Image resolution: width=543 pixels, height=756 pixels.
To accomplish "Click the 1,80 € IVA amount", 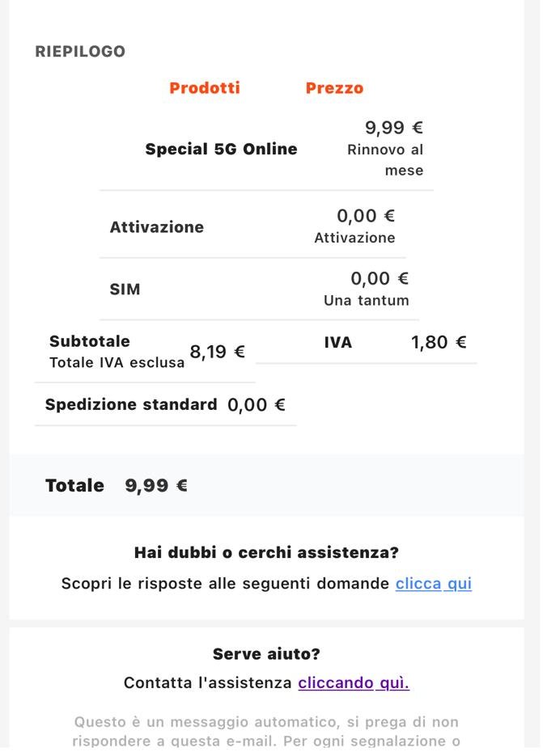I will (x=439, y=342).
